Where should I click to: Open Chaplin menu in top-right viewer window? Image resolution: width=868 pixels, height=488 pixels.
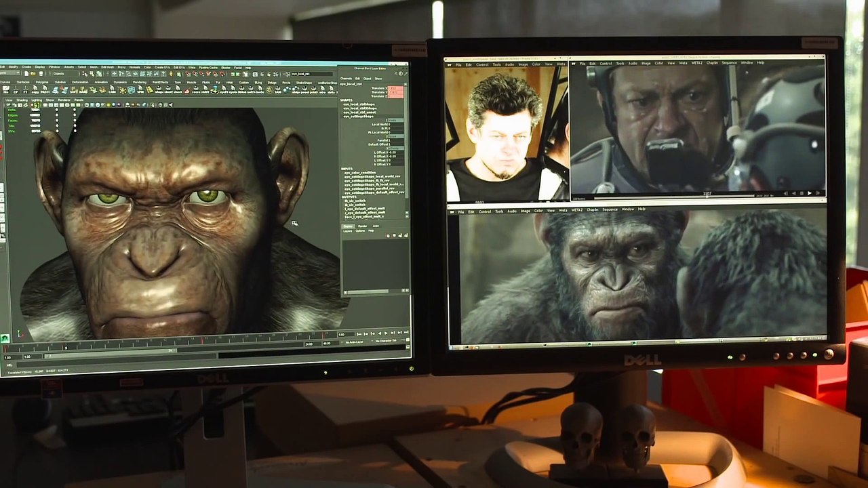pyautogui.click(x=712, y=62)
